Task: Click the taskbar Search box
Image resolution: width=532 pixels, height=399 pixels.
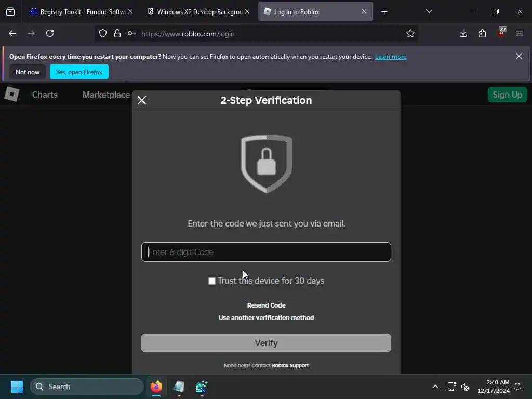Action: click(x=87, y=387)
